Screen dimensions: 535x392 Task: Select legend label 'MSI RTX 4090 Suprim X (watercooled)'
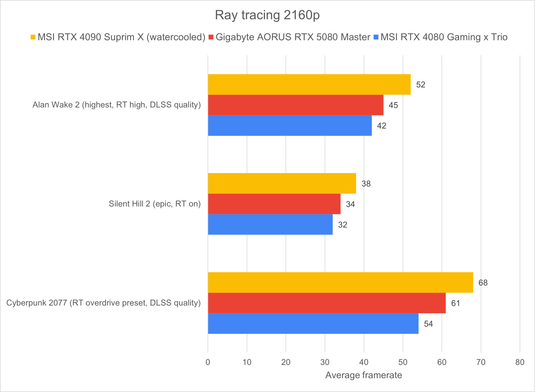[121, 37]
